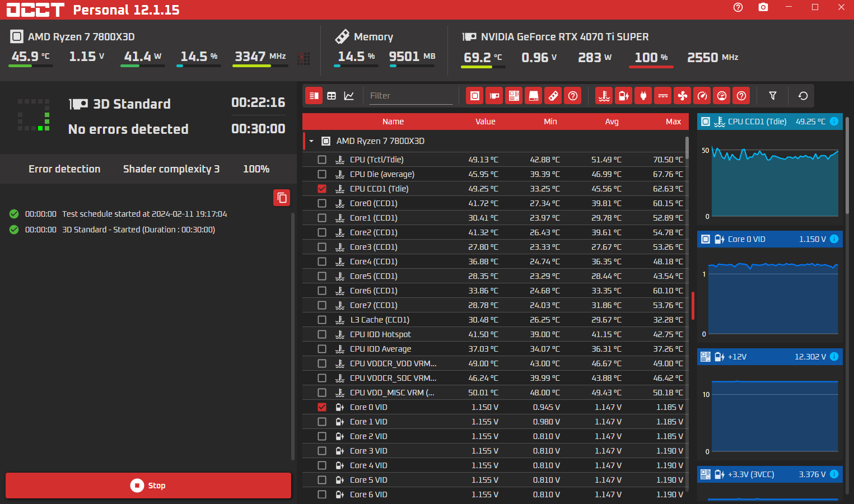Toggle the motherboard device filter icon
Viewport: 854px width, 504px height.
tap(514, 96)
